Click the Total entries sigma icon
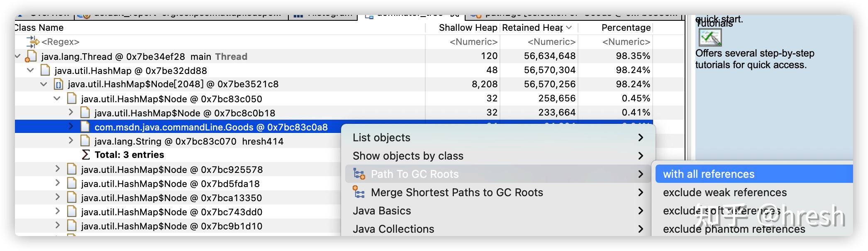The height and width of the screenshot is (251, 868). pyautogui.click(x=85, y=155)
